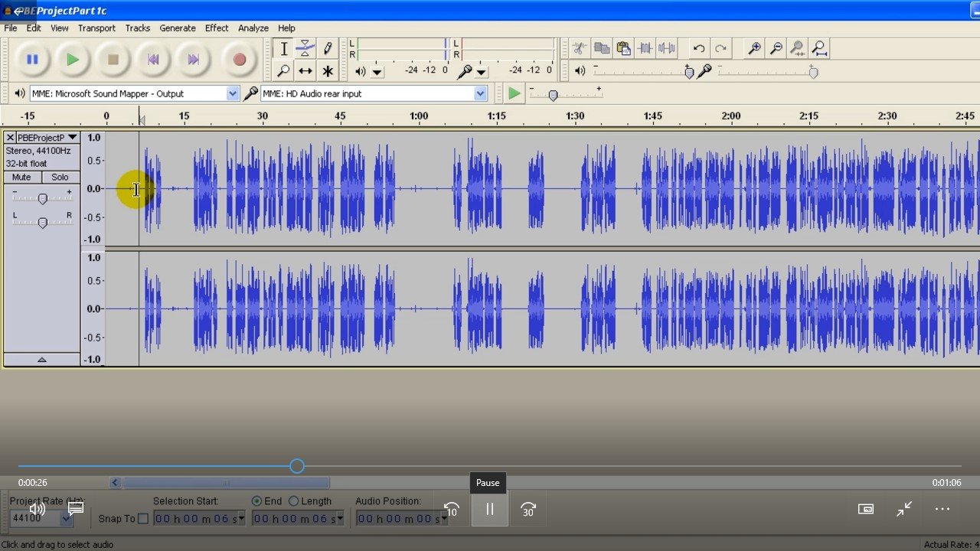This screenshot has width=980, height=551.
Task: Toggle the track Solo button
Action: pos(60,177)
